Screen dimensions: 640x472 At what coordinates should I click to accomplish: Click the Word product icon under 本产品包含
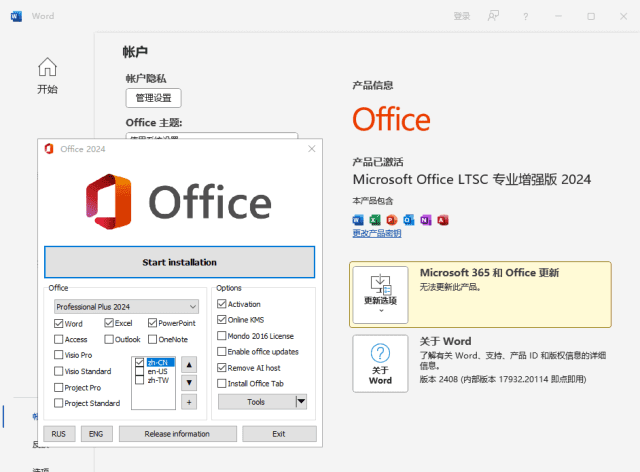click(x=358, y=220)
